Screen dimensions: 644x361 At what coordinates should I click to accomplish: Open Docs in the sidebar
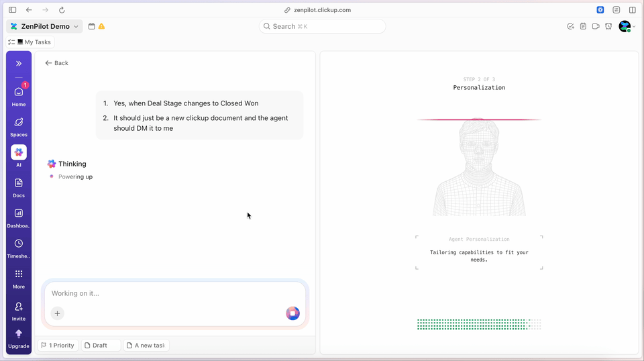(19, 188)
